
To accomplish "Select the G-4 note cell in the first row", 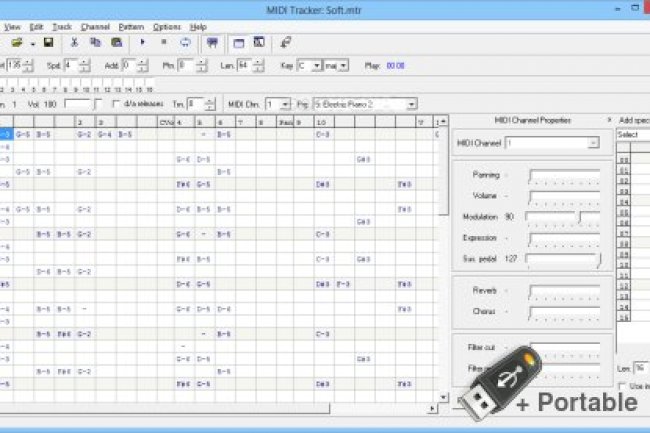I will tap(104, 135).
